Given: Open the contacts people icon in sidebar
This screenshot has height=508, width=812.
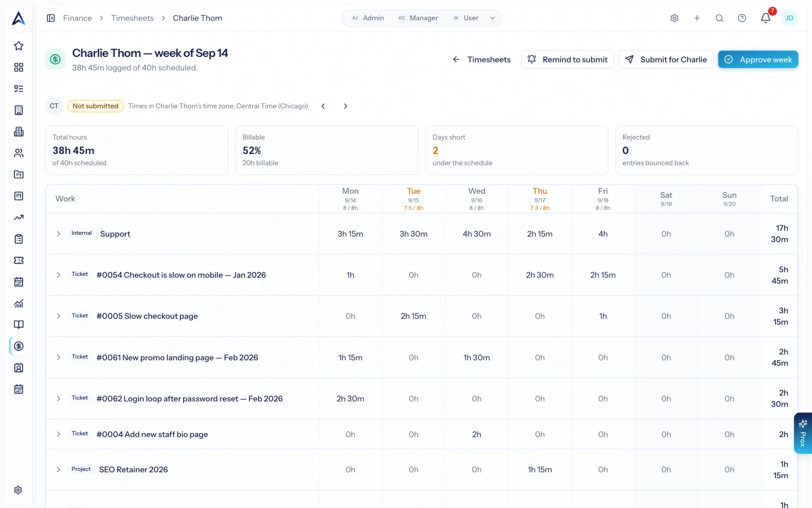Looking at the screenshot, I should click(18, 153).
